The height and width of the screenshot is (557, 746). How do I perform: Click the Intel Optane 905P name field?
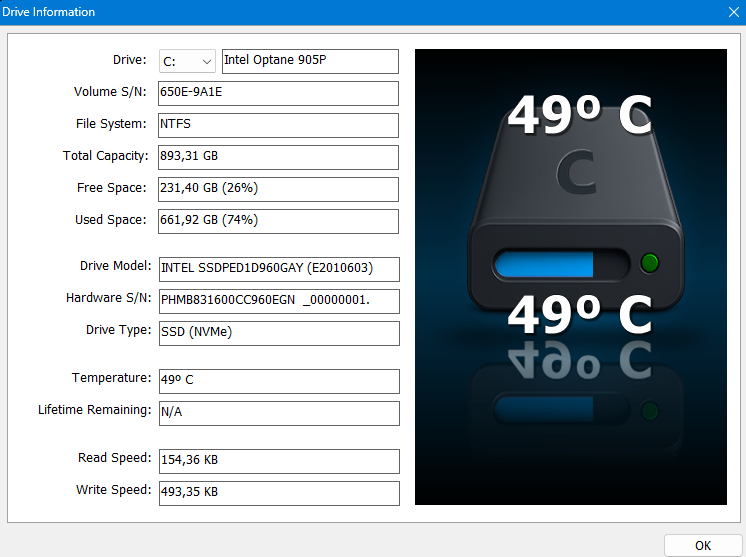click(x=309, y=61)
